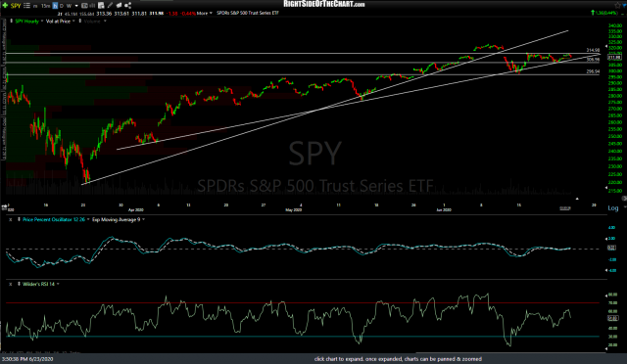The image size is (627, 364).
Task: Click the move handle beside SPY Hourly
Action: (x=11, y=21)
